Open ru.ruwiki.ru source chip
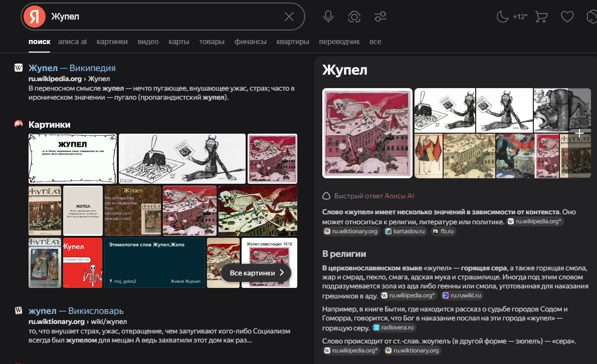 (462, 295)
